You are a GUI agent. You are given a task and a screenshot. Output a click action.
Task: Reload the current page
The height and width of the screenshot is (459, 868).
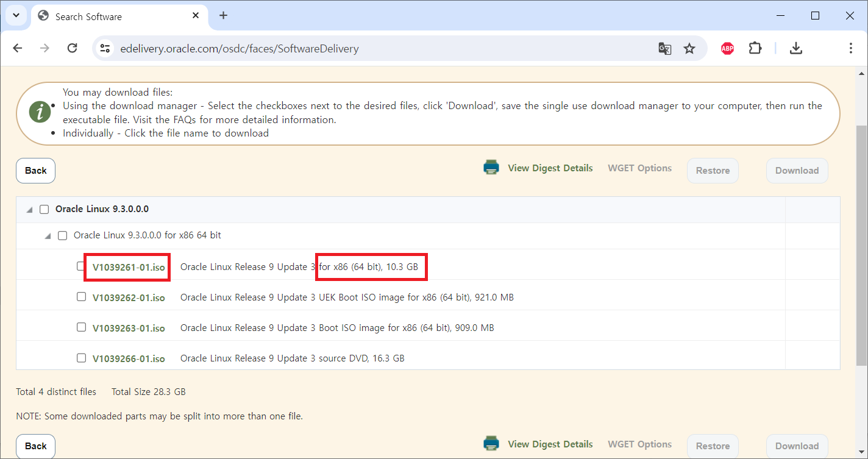click(x=72, y=48)
